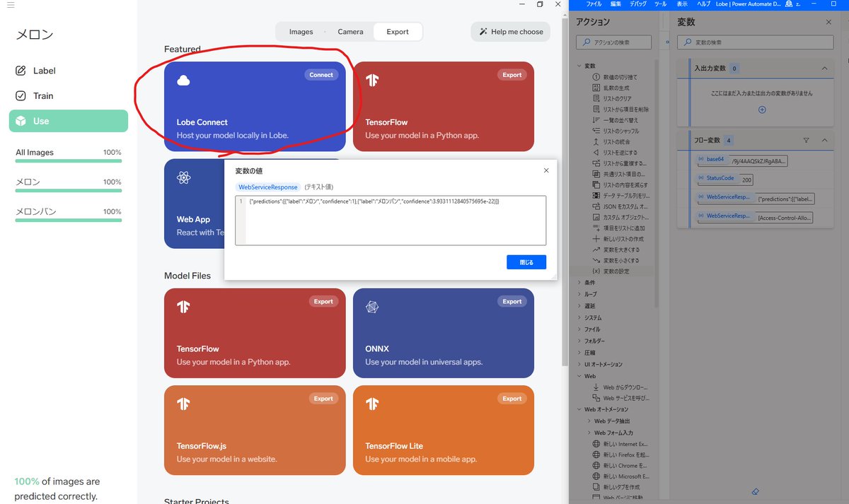
Task: Open the ヘルプ menu in Power Automate
Action: [x=704, y=4]
